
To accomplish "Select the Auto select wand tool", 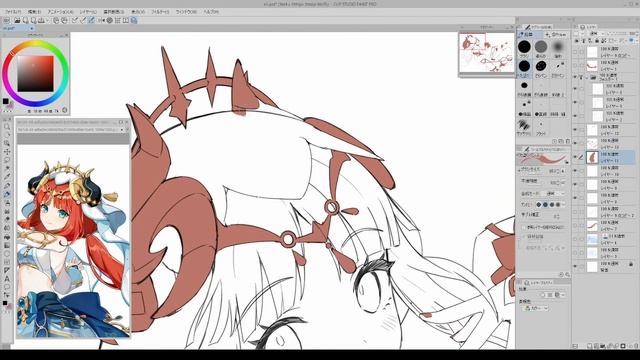I will click(7, 169).
